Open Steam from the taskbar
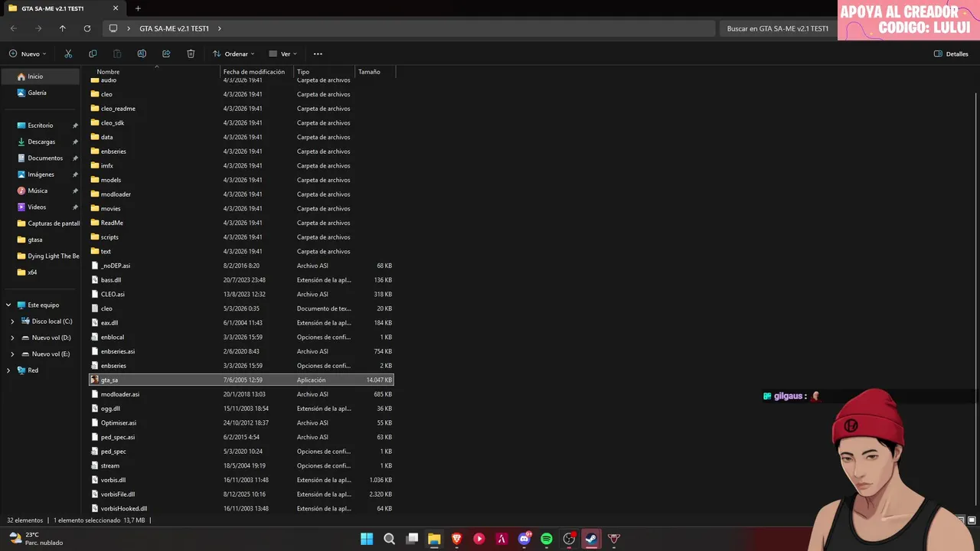This screenshot has height=551, width=980. pos(591,539)
